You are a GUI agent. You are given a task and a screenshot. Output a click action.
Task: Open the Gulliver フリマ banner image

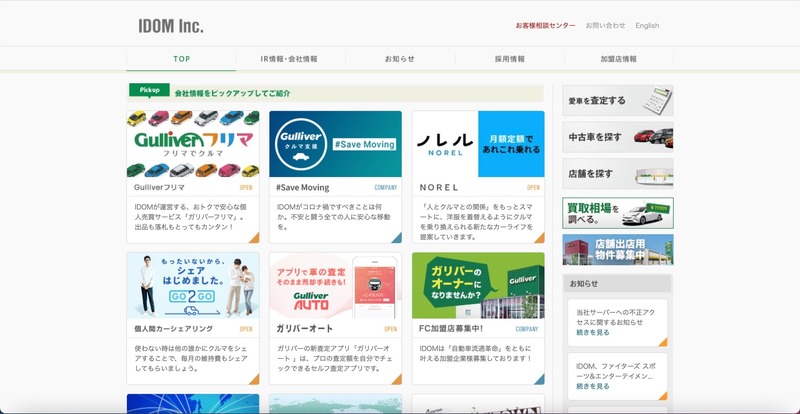click(193, 144)
